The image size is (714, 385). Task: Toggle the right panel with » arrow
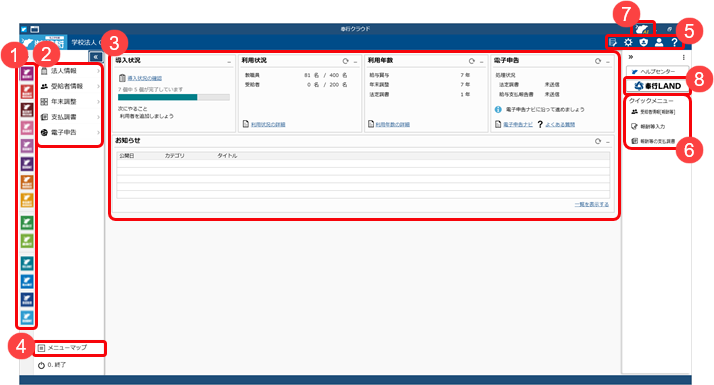click(x=631, y=57)
